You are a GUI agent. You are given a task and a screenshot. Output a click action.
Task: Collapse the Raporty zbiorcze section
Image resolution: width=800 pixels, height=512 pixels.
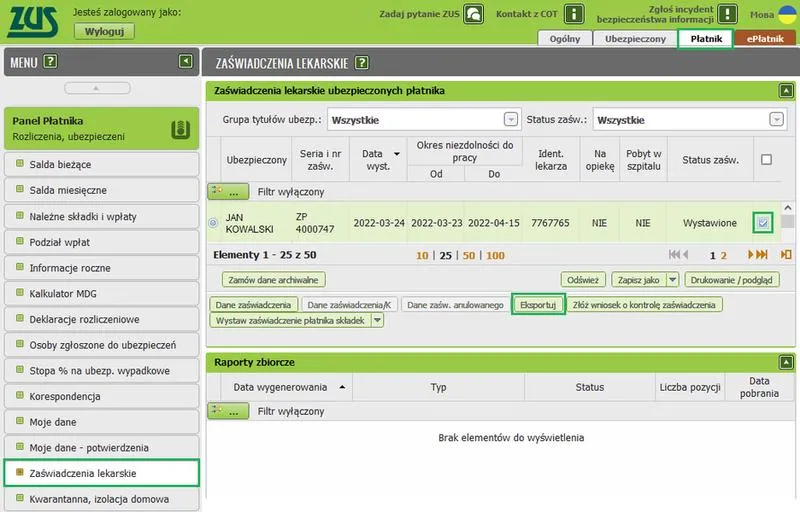tap(786, 363)
